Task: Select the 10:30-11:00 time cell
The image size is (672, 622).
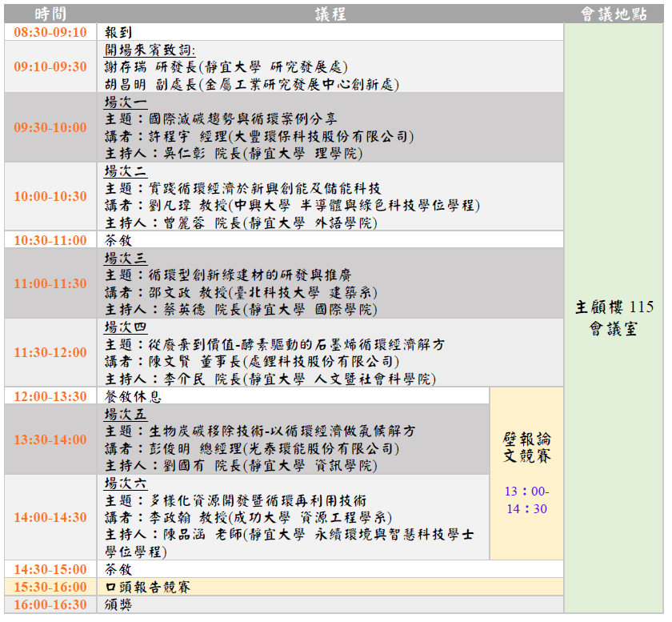Action: 50,240
